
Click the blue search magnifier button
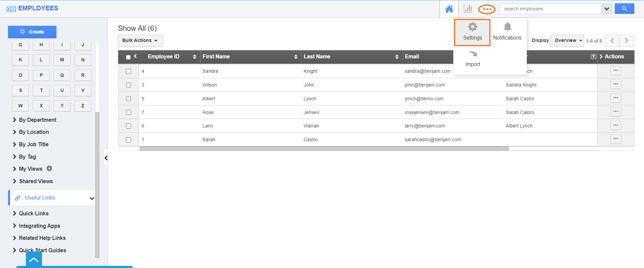coord(624,9)
